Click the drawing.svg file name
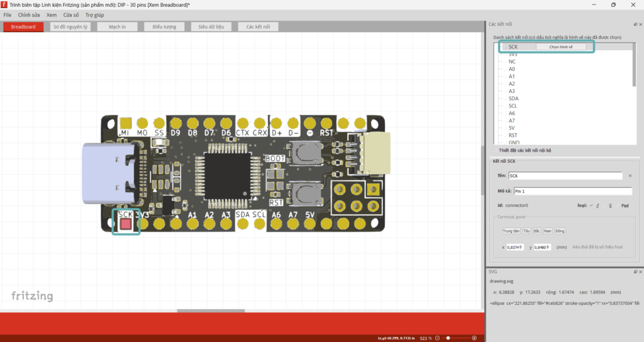The image size is (644, 342). [501, 281]
